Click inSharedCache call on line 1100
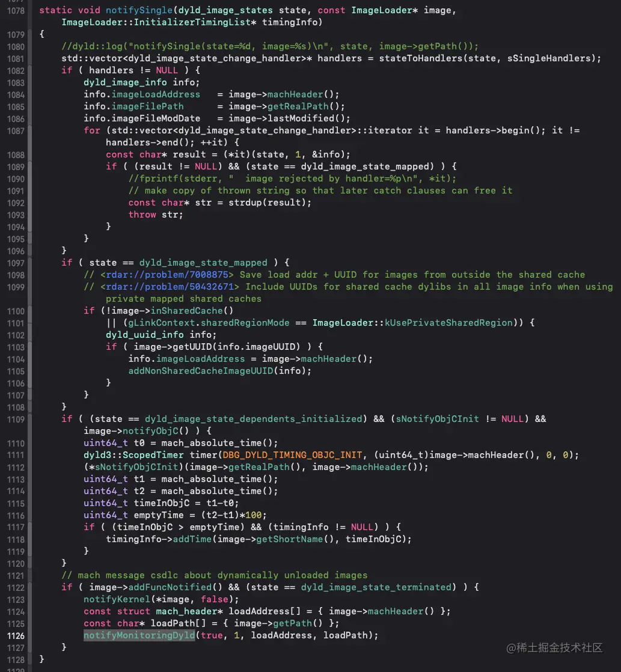621x672 pixels. pyautogui.click(x=192, y=311)
